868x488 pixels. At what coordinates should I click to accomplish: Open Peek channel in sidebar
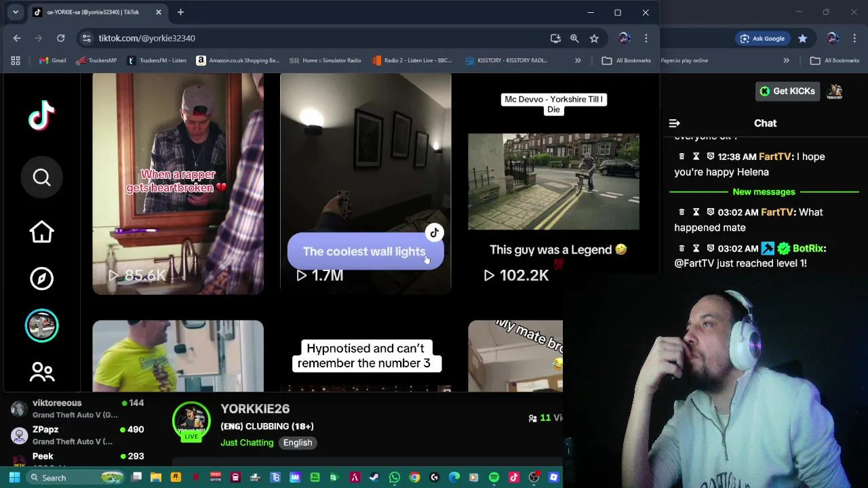pos(78,459)
